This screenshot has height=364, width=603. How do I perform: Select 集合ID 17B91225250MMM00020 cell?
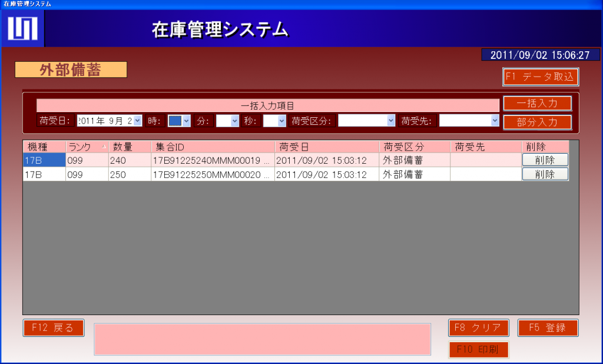tap(213, 174)
